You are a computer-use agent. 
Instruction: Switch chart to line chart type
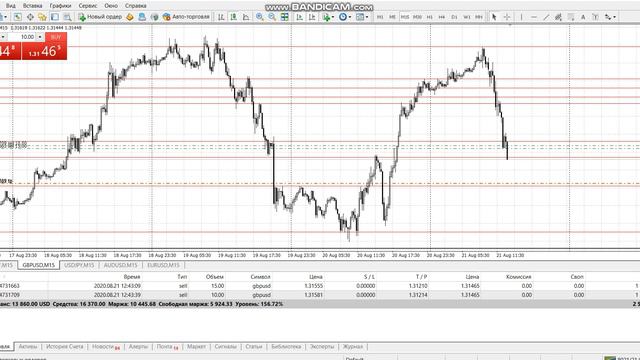tap(246, 17)
